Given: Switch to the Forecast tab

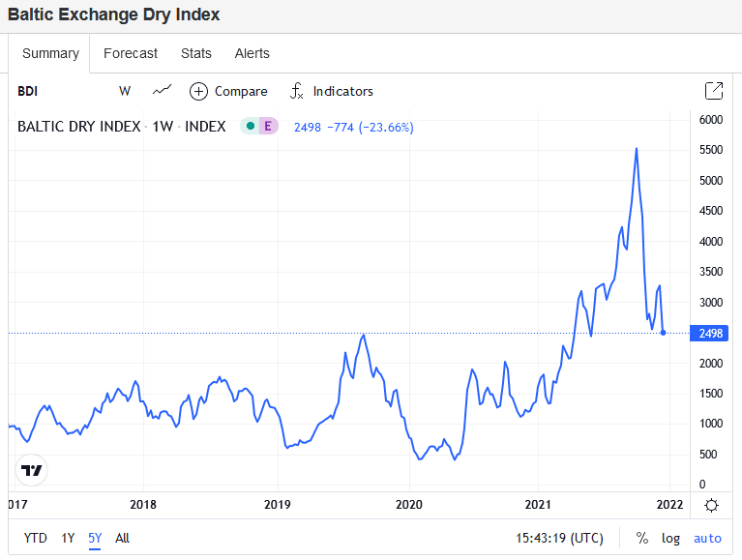Looking at the screenshot, I should tap(131, 53).
